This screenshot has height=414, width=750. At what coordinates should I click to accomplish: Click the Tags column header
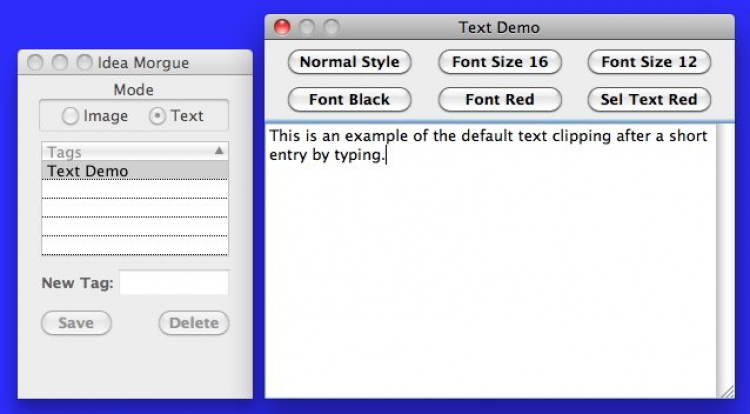point(120,152)
